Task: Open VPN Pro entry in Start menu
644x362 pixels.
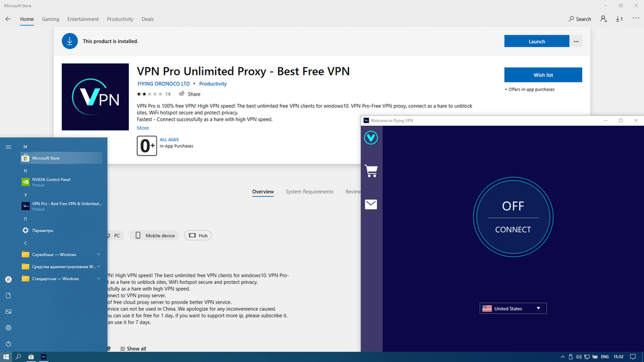Action: tap(61, 206)
